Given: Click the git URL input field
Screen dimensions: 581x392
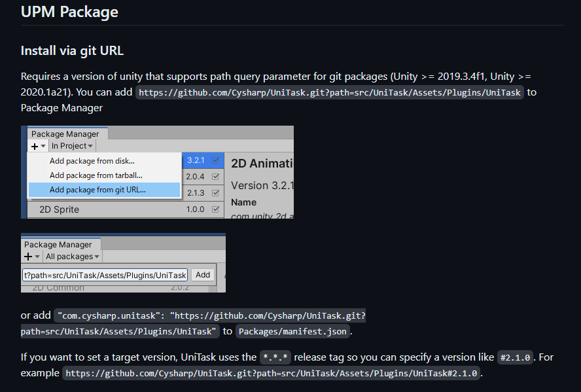Looking at the screenshot, I should (105, 275).
